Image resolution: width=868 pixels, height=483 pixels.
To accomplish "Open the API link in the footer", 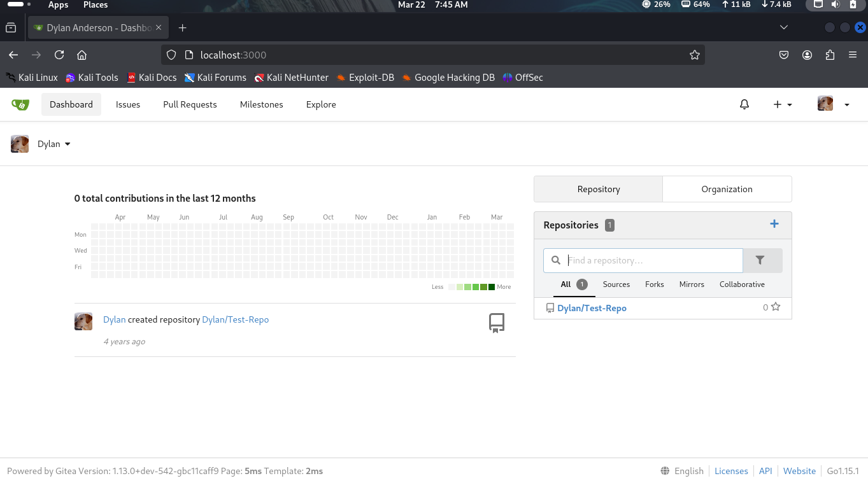I will [x=765, y=471].
